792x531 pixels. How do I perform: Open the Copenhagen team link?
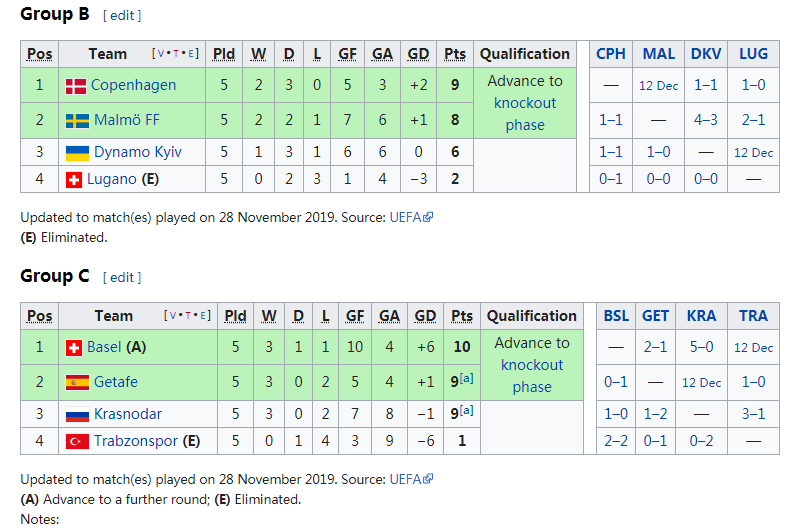tap(133, 86)
